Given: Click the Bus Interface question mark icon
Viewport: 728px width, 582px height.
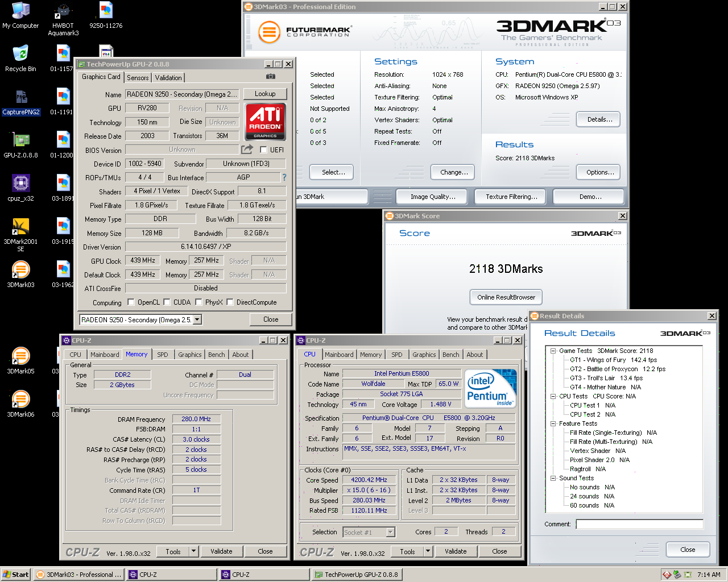Looking at the screenshot, I should pos(284,177).
